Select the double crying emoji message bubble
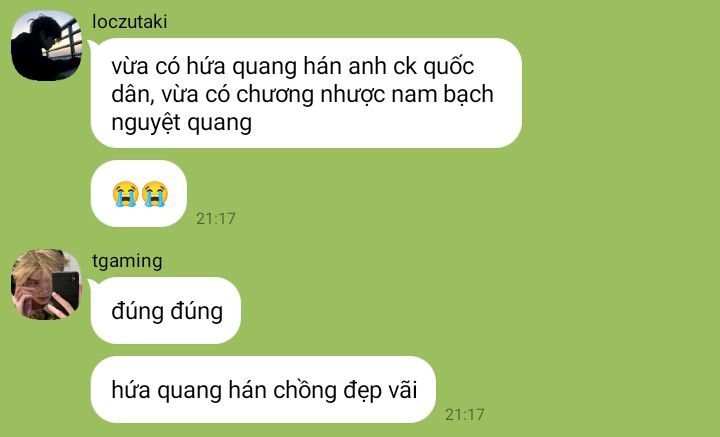The height and width of the screenshot is (437, 720). tap(139, 194)
